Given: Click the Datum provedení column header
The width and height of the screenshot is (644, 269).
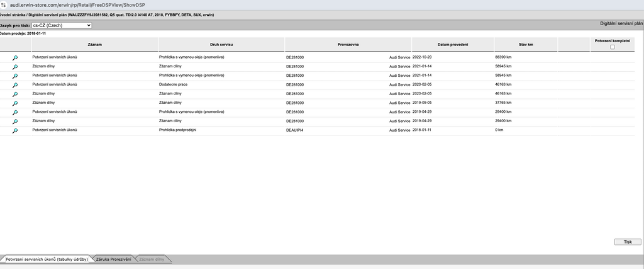Looking at the screenshot, I should point(453,45).
